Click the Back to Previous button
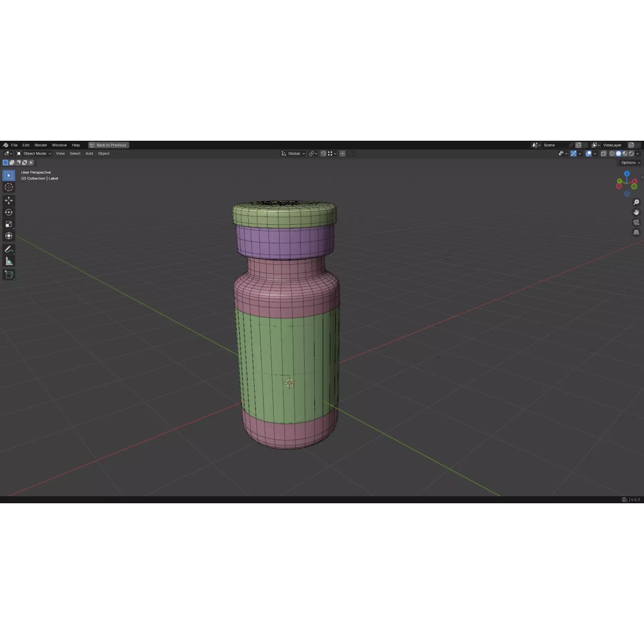This screenshot has height=644, width=644. [x=109, y=145]
